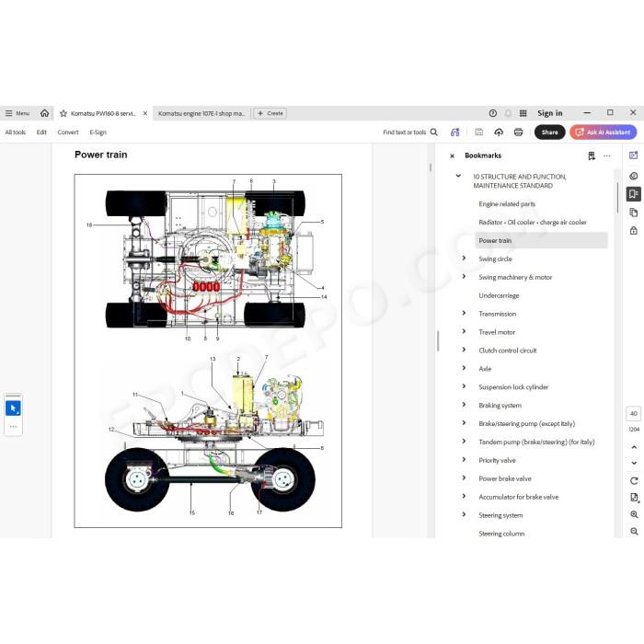Close the Komatsu PW160-8 service tab
The image size is (644, 644).
(145, 113)
